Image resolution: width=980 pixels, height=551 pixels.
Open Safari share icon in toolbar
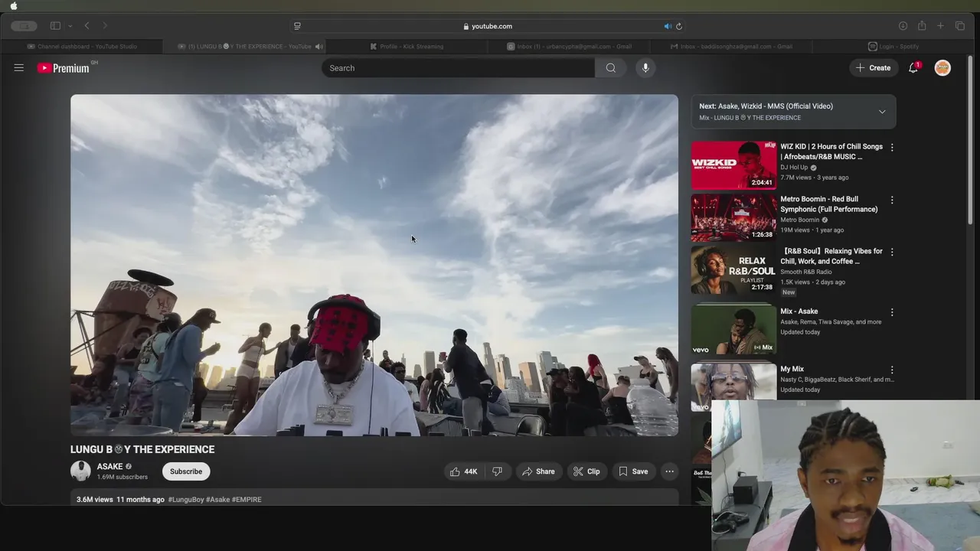[922, 26]
